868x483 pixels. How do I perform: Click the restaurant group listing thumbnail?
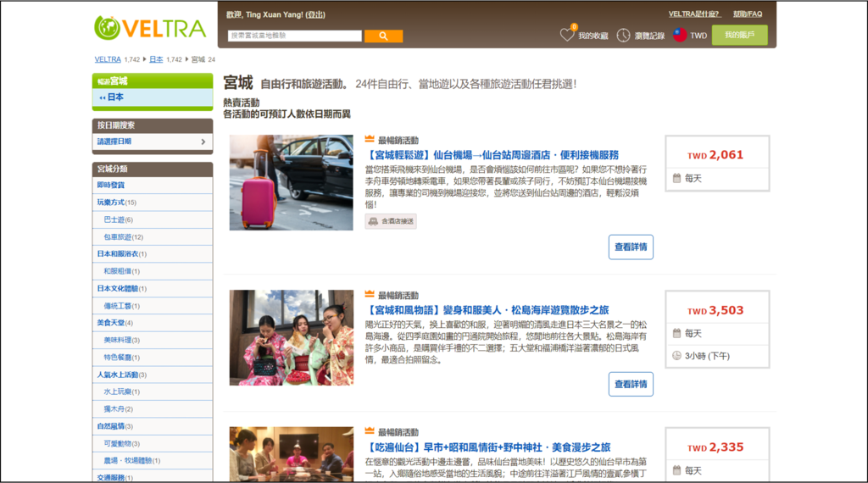pos(292,453)
